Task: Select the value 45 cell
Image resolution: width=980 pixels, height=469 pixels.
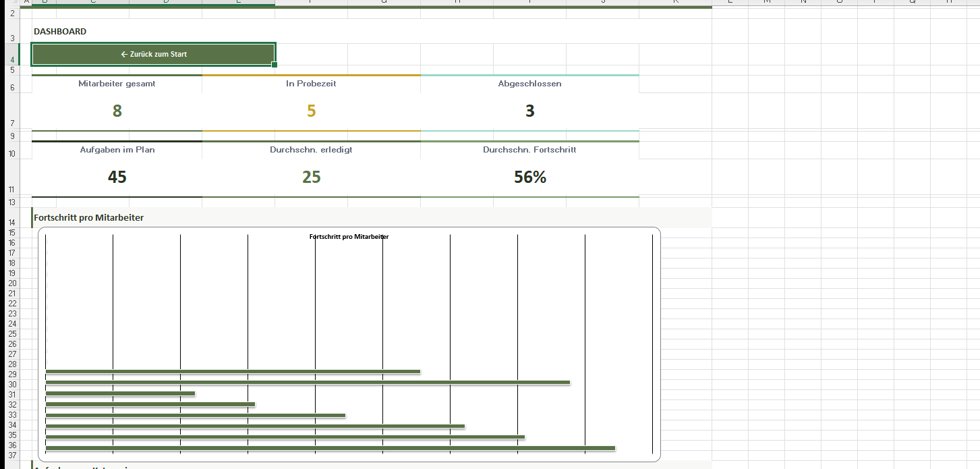Action: click(117, 177)
